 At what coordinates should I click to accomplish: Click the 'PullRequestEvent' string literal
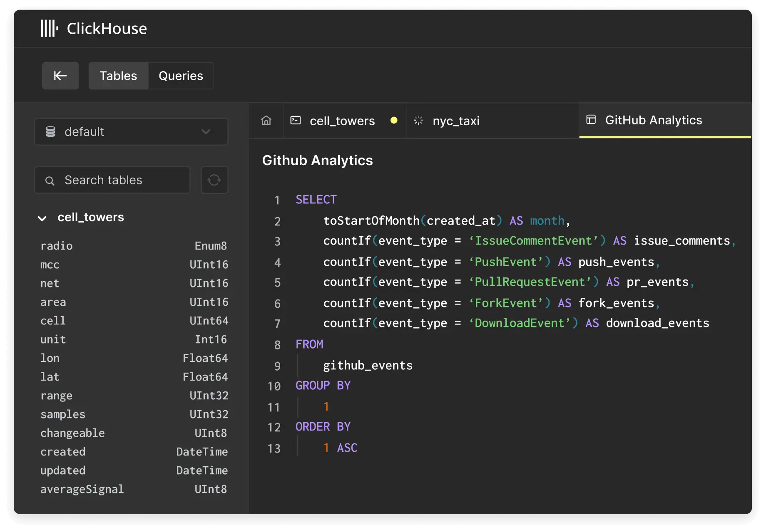tap(530, 282)
